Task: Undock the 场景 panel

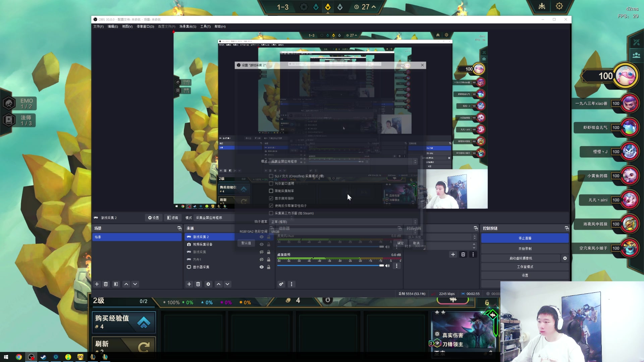Action: pyautogui.click(x=179, y=228)
